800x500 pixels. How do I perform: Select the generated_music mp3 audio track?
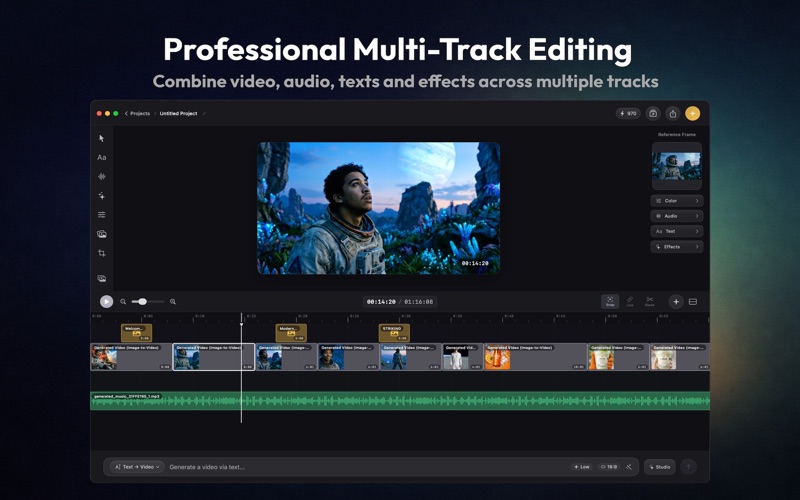coord(400,401)
